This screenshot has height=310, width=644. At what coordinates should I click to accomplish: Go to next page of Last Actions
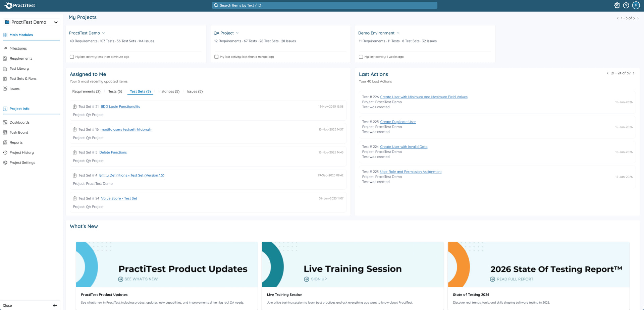(x=634, y=73)
